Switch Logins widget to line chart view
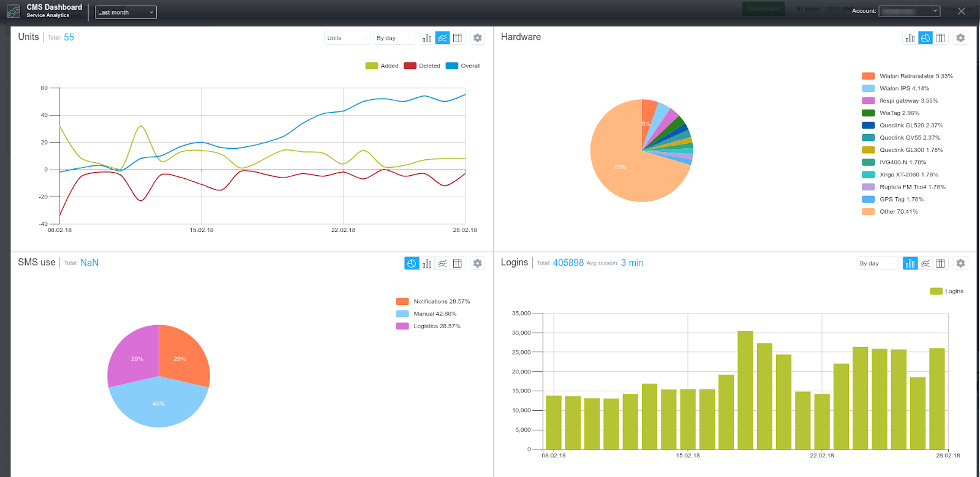980x477 pixels. click(x=925, y=263)
